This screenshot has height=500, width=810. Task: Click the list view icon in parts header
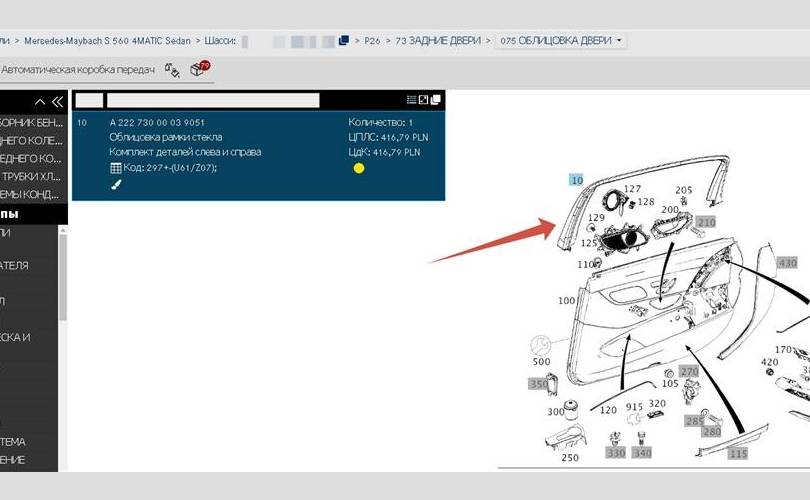(411, 100)
